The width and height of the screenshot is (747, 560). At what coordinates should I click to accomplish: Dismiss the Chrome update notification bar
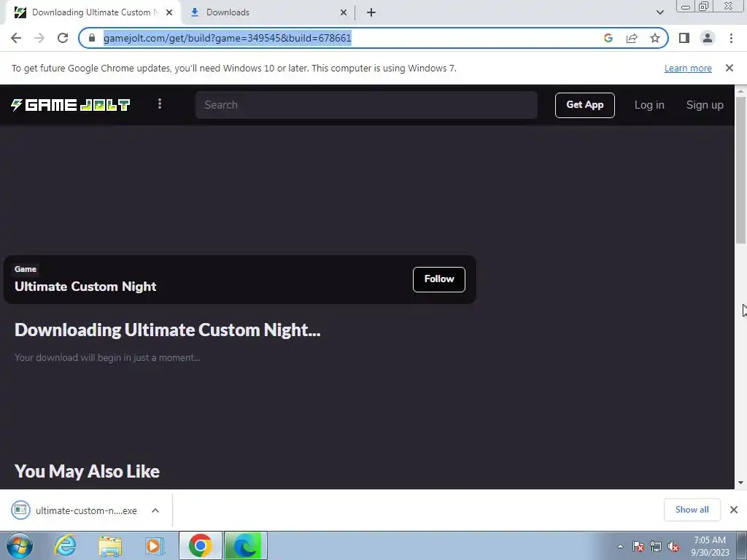(729, 68)
